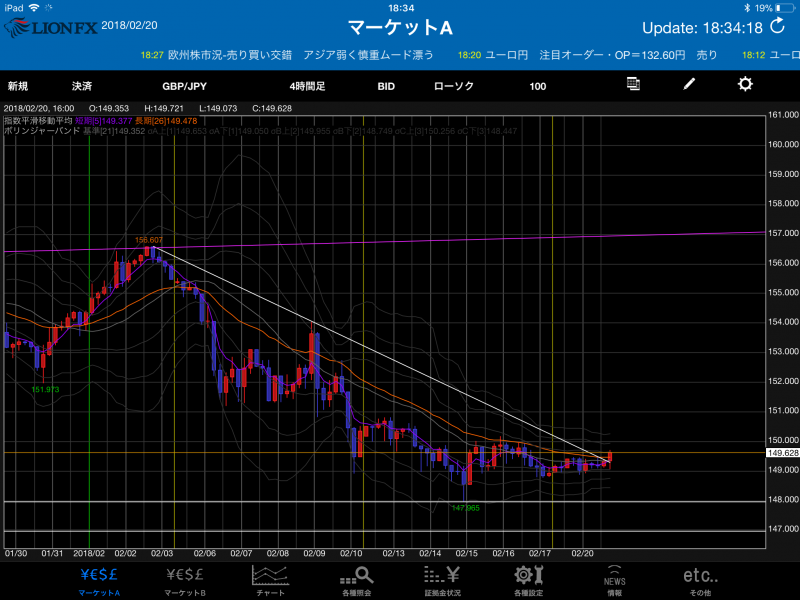Tap the refresh icon beside Update time
Image resolution: width=800 pixels, height=600 pixels.
click(x=779, y=27)
